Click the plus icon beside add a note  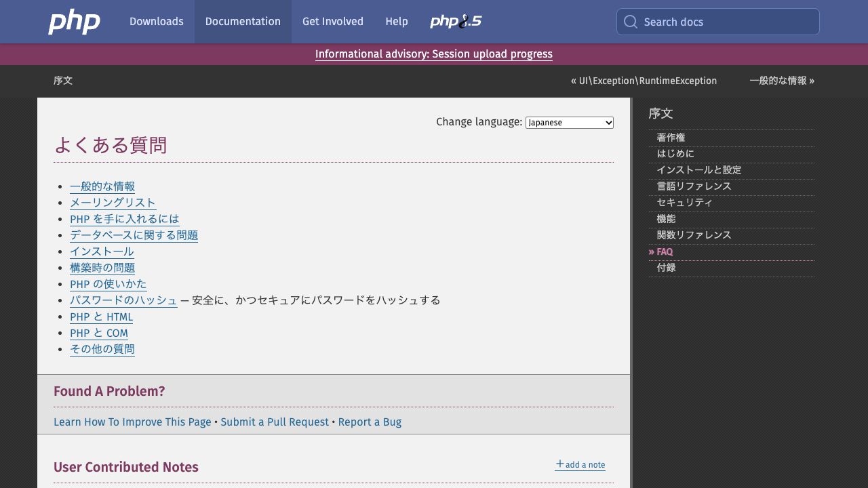coord(559,464)
